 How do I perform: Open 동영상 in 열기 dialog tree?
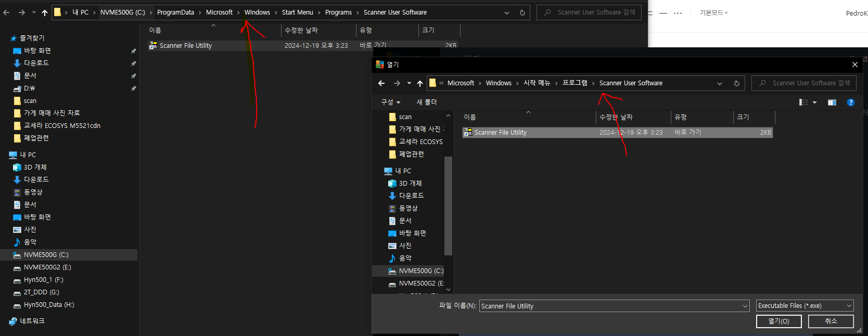tap(408, 208)
